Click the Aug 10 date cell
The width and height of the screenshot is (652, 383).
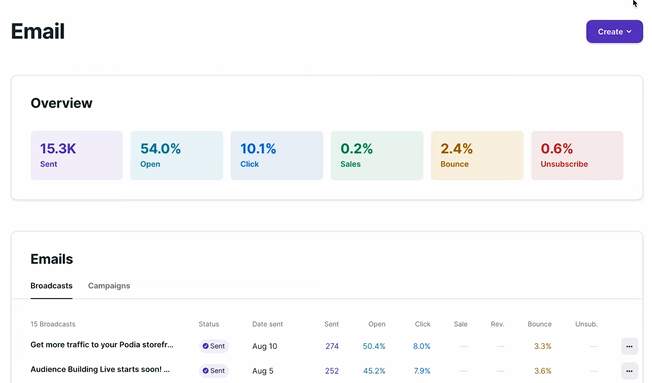pyautogui.click(x=264, y=346)
